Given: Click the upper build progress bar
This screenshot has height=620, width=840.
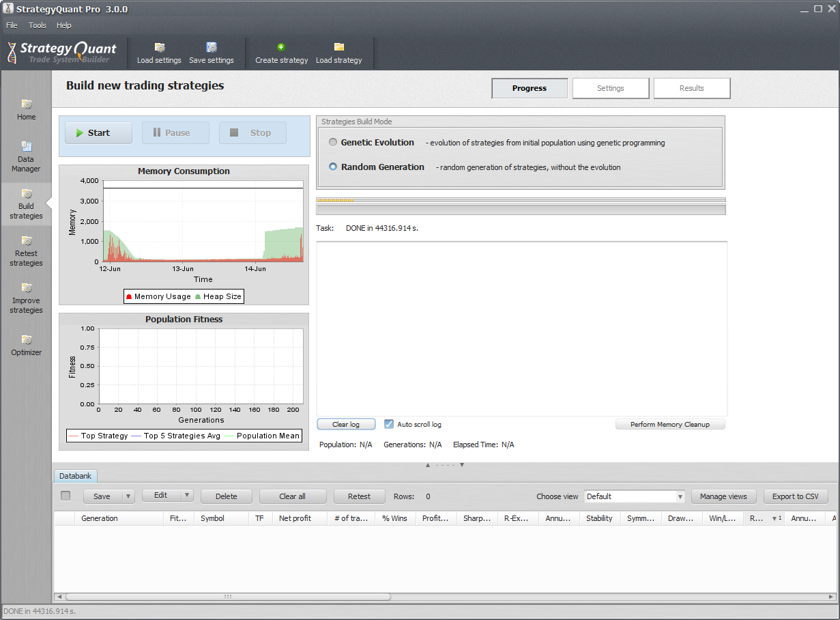Looking at the screenshot, I should [521, 200].
